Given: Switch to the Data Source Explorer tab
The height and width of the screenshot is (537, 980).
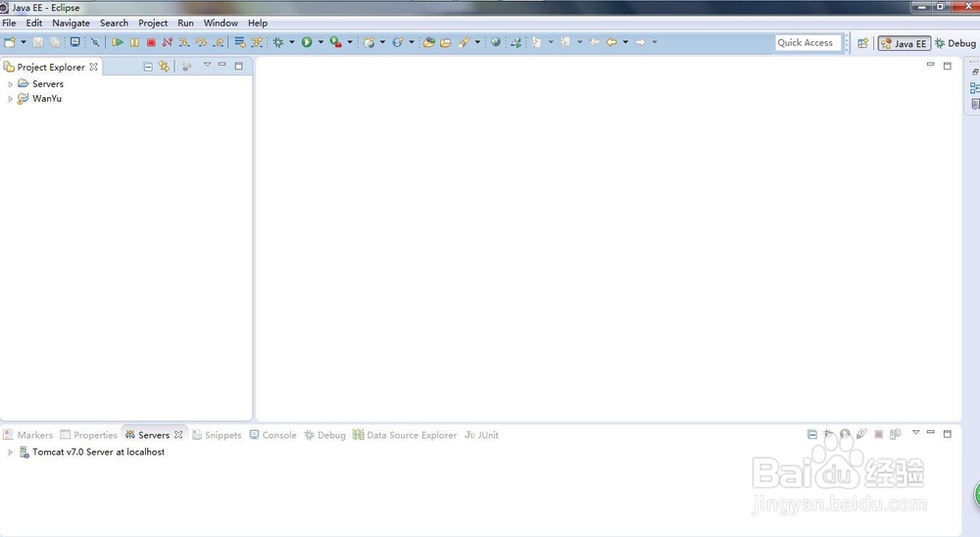Looking at the screenshot, I should (405, 435).
